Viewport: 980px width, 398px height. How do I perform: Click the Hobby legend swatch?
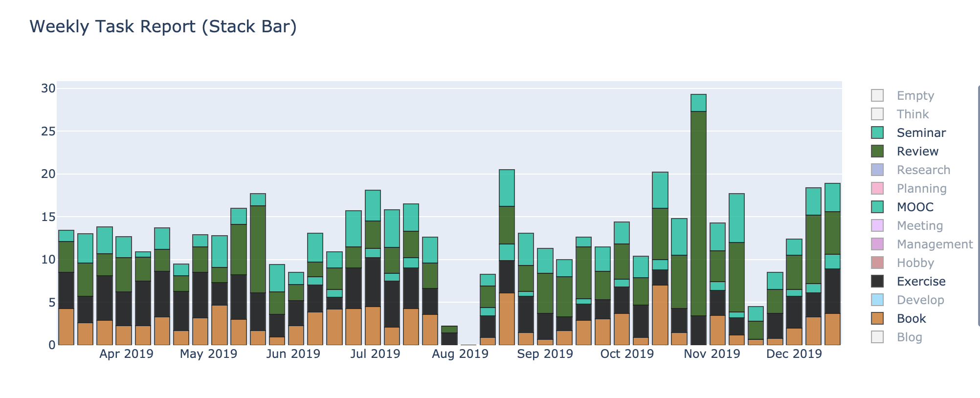click(x=877, y=263)
